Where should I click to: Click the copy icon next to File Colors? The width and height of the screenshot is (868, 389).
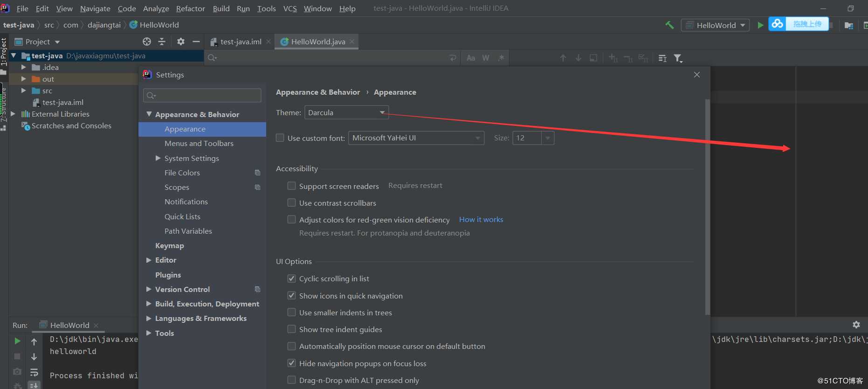coord(257,173)
